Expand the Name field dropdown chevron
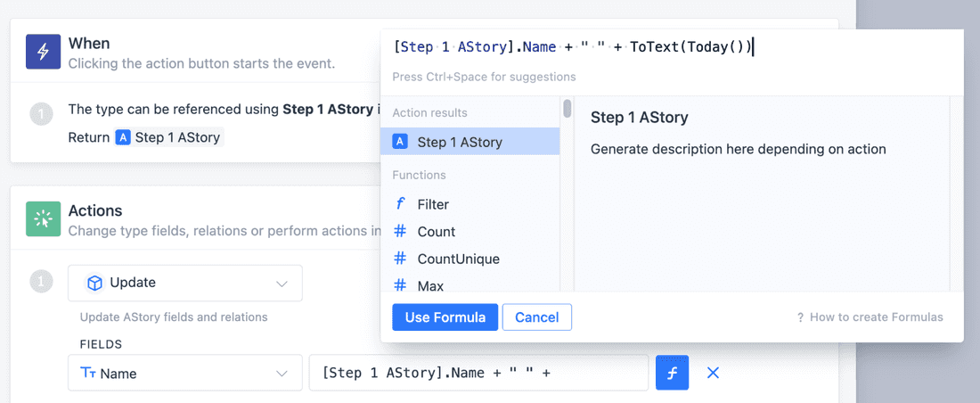 (x=282, y=374)
